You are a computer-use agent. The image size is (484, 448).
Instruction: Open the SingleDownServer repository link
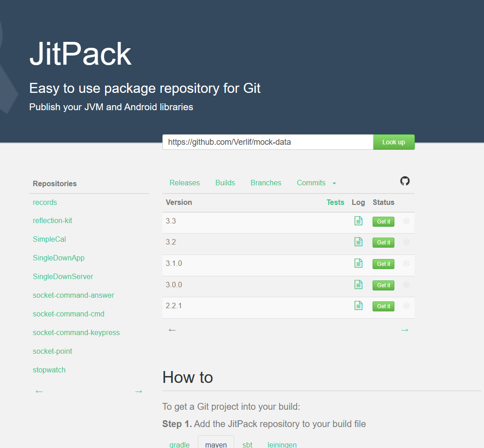(63, 276)
